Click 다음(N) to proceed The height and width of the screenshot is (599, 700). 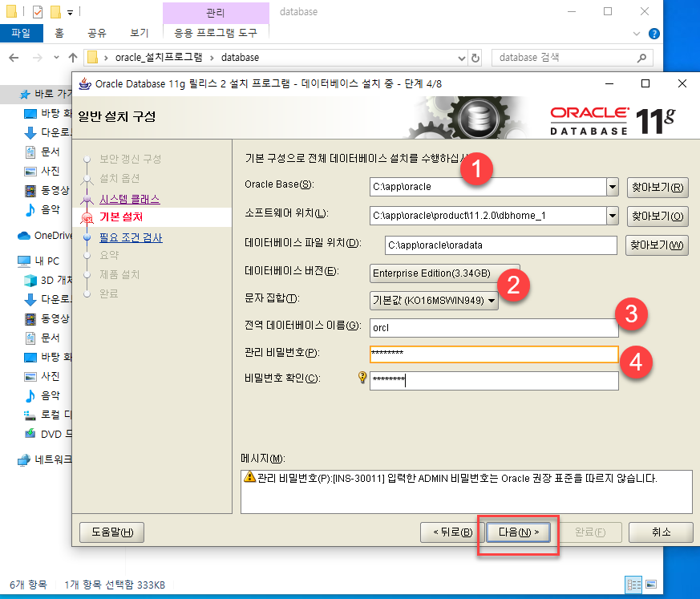tap(518, 532)
